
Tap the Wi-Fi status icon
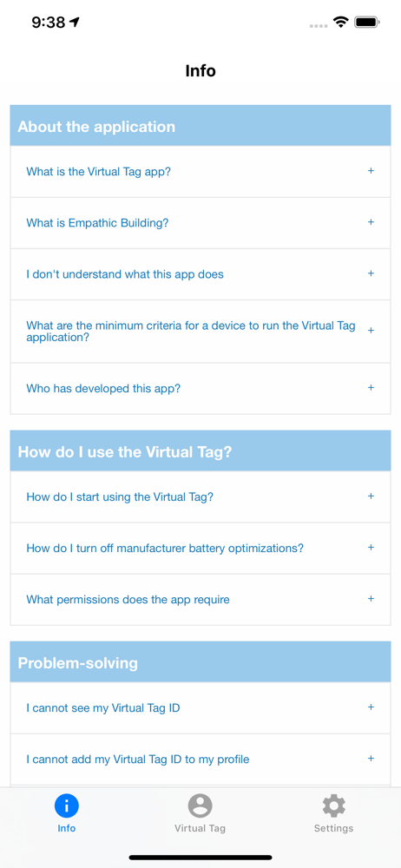pyautogui.click(x=340, y=23)
